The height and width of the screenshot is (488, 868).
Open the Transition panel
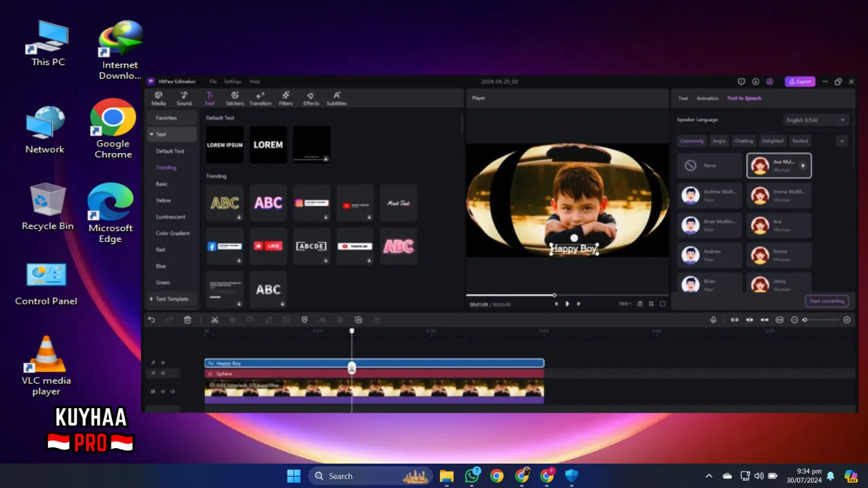pos(260,98)
